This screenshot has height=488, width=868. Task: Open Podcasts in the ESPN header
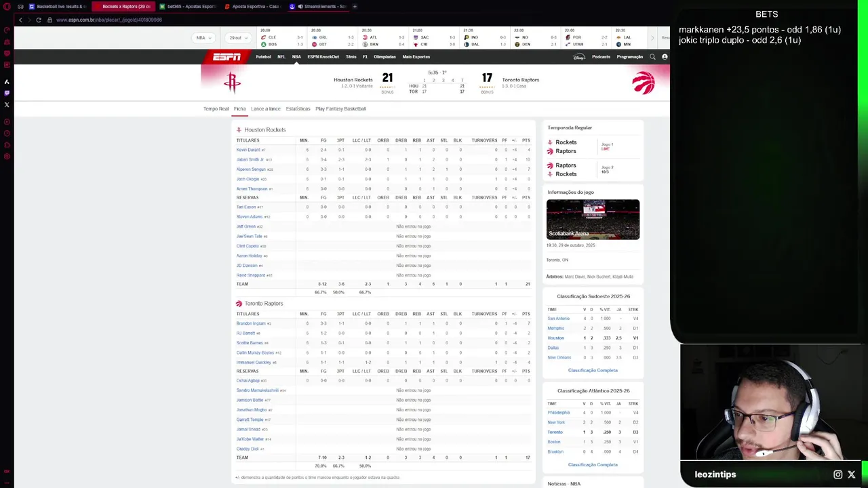coord(601,57)
